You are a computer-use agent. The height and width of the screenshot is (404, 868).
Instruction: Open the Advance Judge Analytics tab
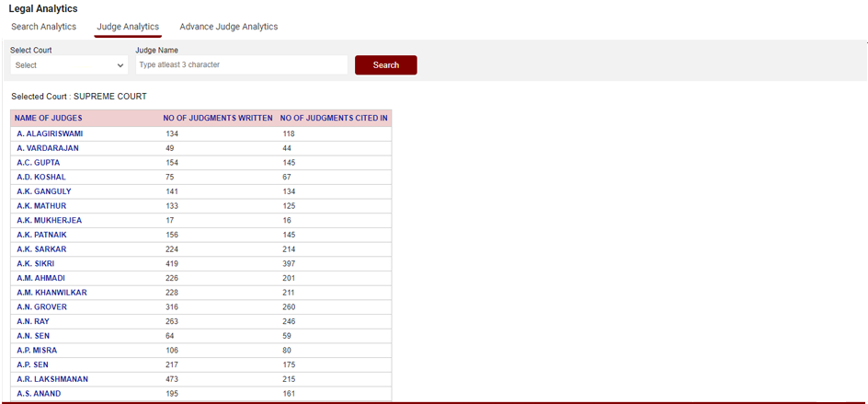pos(228,27)
